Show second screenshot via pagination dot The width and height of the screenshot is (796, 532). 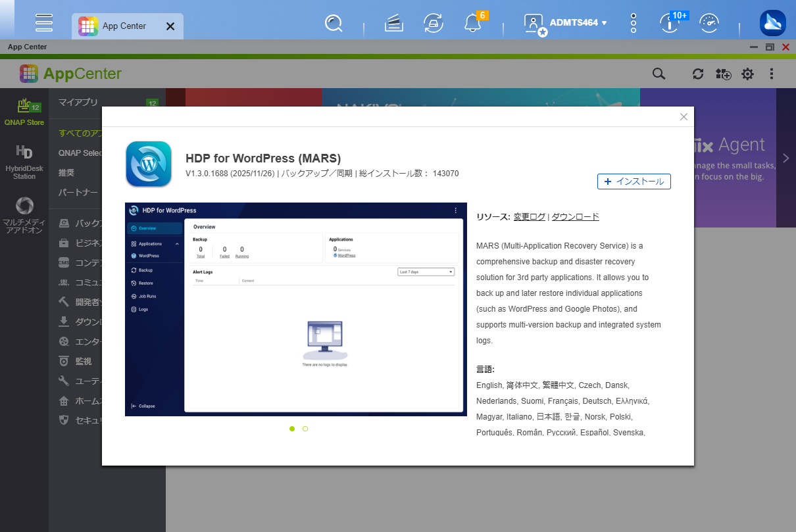(x=305, y=429)
